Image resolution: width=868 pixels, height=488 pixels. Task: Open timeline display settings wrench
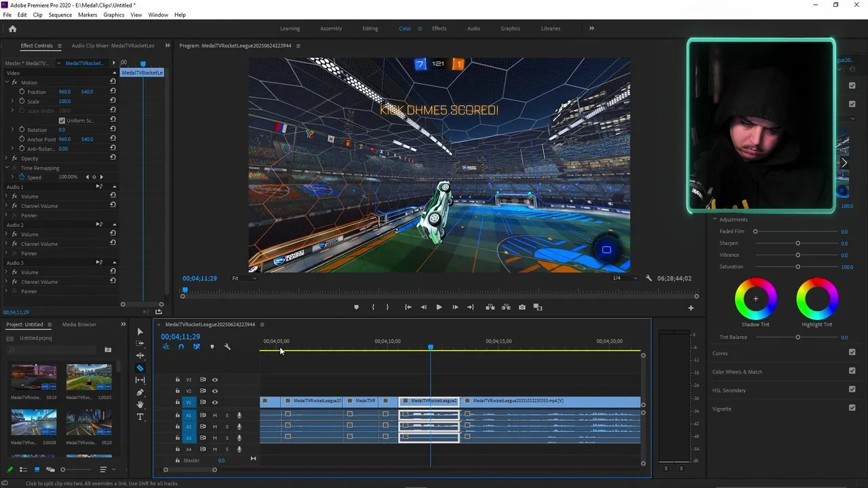tap(227, 346)
